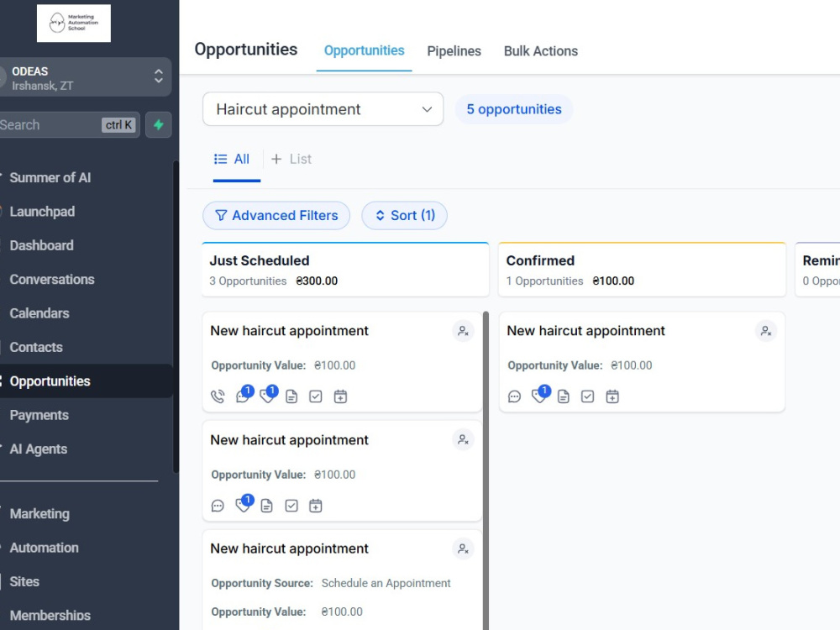Open Automation from sidebar
Image resolution: width=840 pixels, height=630 pixels.
coord(44,548)
